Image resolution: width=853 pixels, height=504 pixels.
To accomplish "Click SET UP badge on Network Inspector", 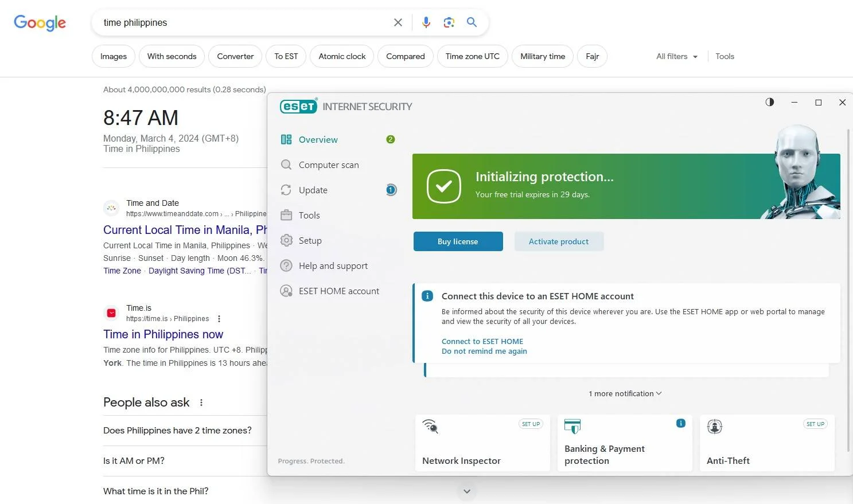I will (x=531, y=424).
